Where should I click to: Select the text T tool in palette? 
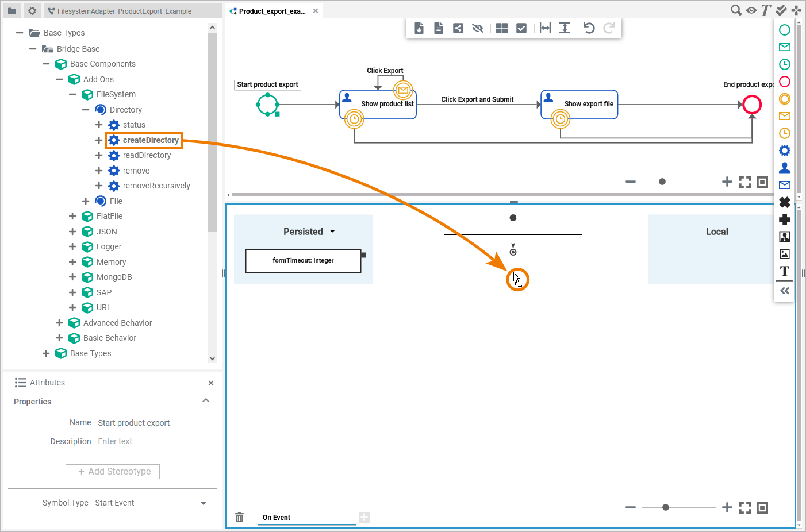(x=784, y=271)
